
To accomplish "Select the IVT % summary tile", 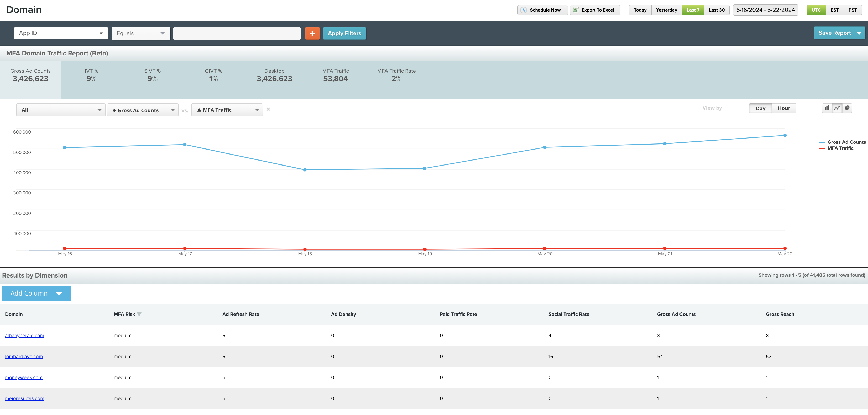I will tap(91, 80).
